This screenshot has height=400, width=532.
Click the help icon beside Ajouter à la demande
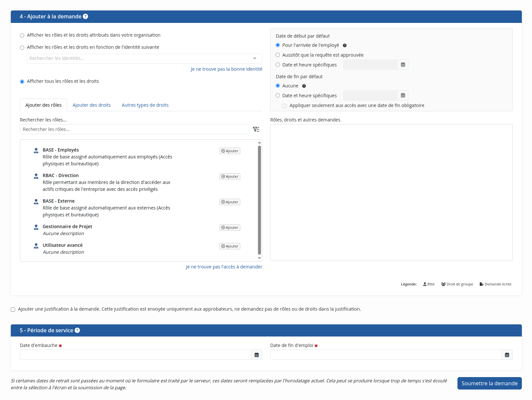tap(85, 16)
